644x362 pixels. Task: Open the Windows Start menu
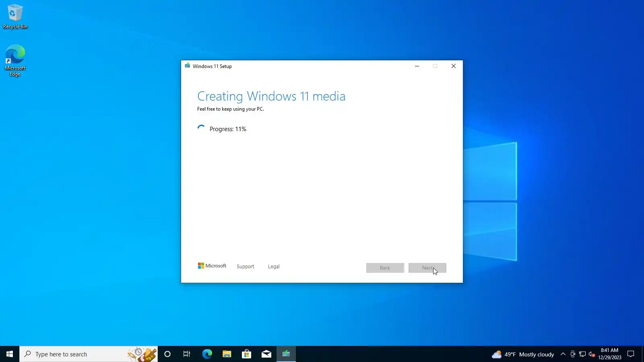(10, 354)
